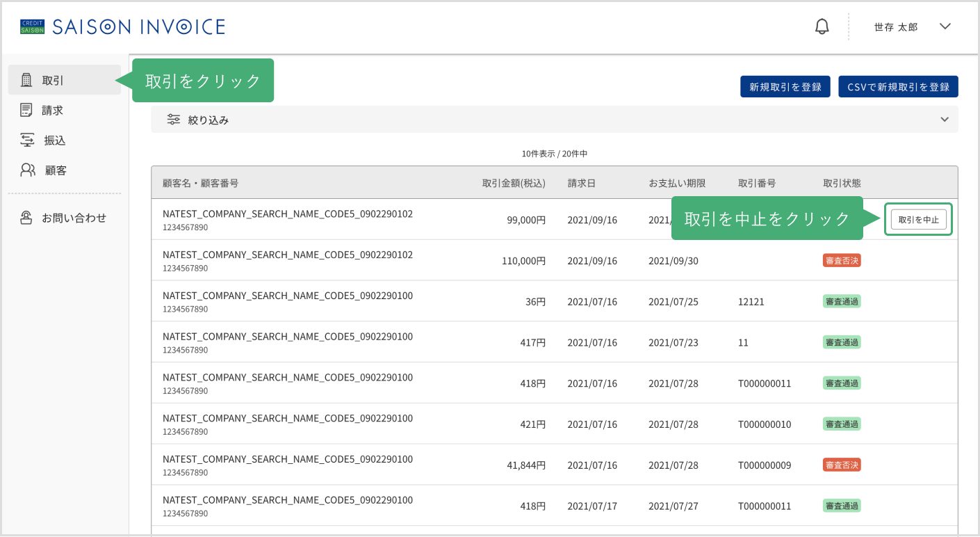
Task: Click the 振込 transfer icon
Action: click(27, 140)
